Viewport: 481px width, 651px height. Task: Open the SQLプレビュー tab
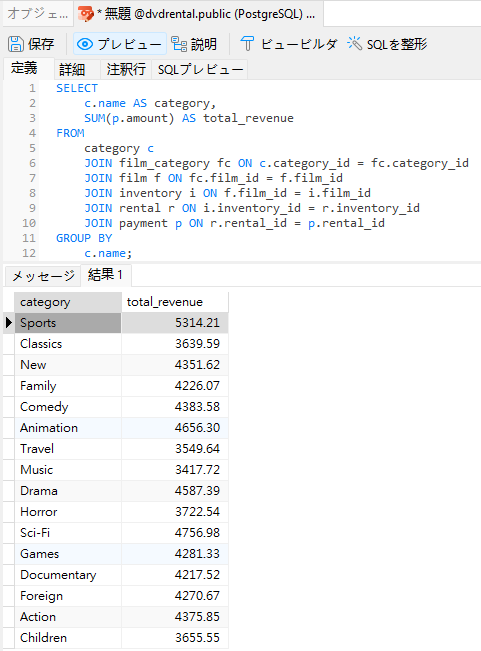(x=200, y=69)
